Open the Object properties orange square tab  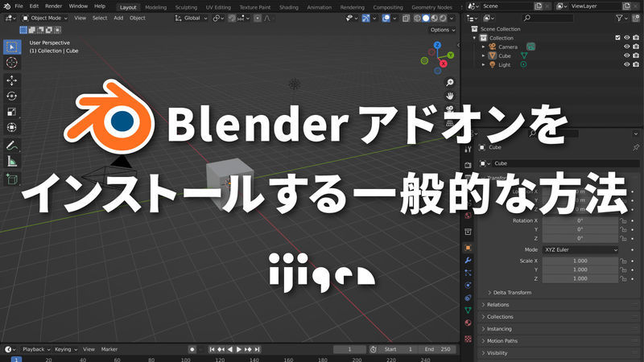click(x=468, y=248)
